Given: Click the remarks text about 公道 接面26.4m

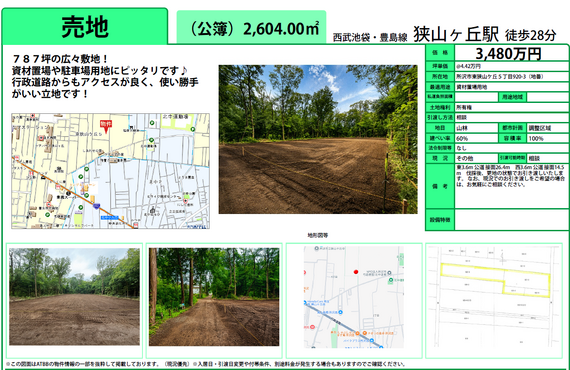Looking at the screenshot, I should tap(510, 176).
